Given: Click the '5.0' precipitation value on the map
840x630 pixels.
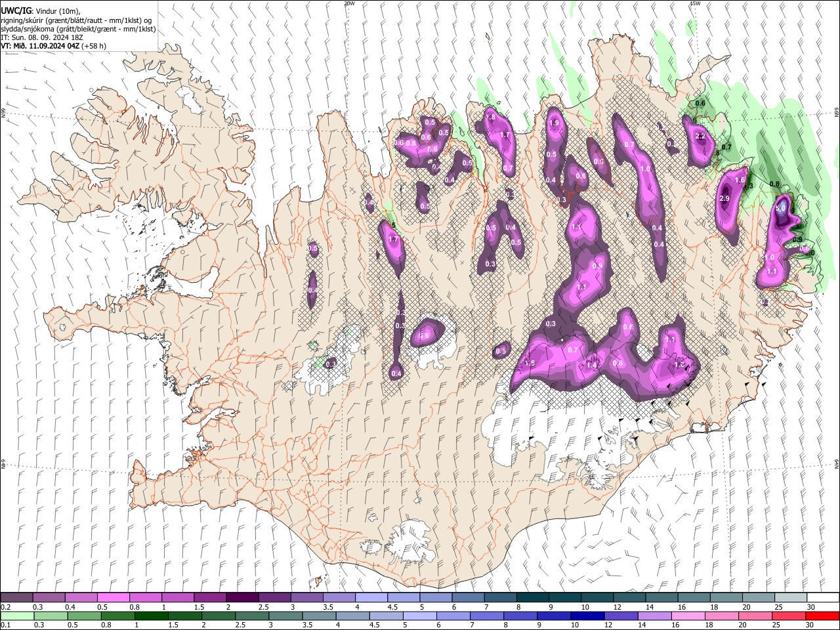Looking at the screenshot, I should click(781, 208).
